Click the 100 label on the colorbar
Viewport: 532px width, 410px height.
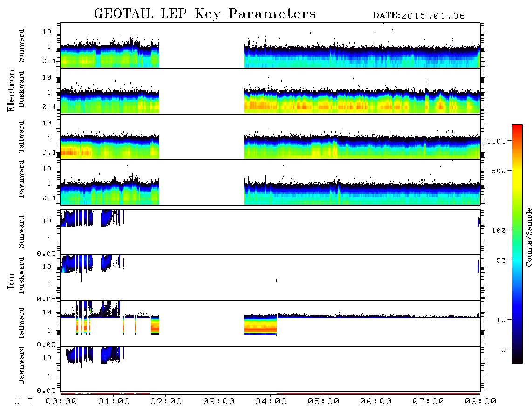point(498,231)
